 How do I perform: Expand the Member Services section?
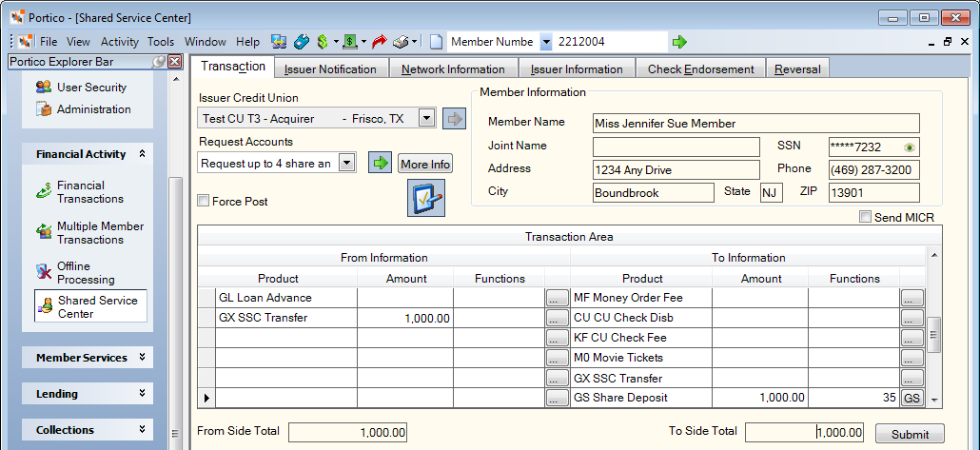pos(142,358)
